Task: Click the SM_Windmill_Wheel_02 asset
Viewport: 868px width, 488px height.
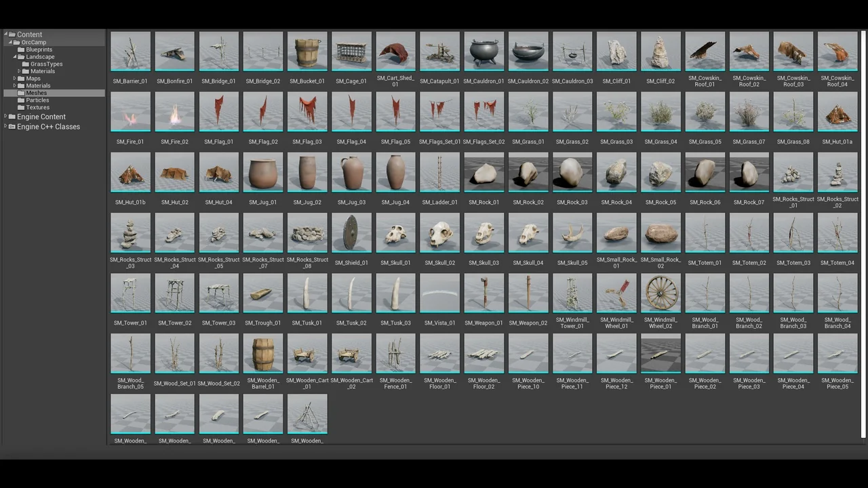Action: (660, 293)
